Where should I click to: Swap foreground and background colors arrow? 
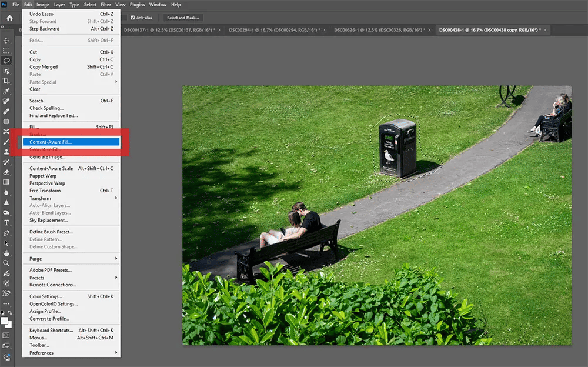pyautogui.click(x=10, y=312)
